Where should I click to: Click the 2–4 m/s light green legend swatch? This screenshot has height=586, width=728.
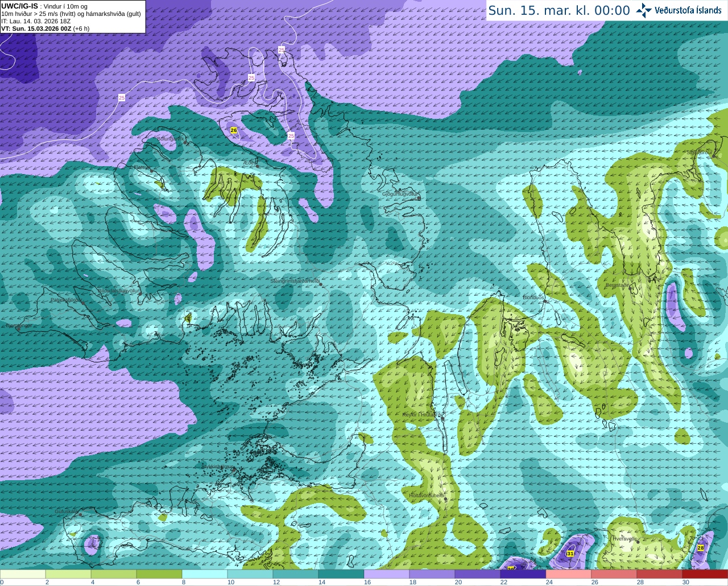pyautogui.click(x=68, y=574)
